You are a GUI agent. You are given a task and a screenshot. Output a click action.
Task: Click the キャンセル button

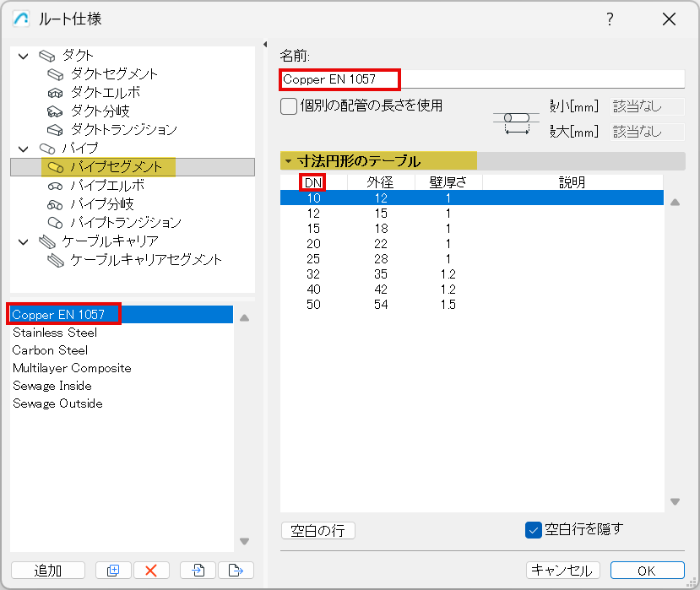pyautogui.click(x=562, y=570)
